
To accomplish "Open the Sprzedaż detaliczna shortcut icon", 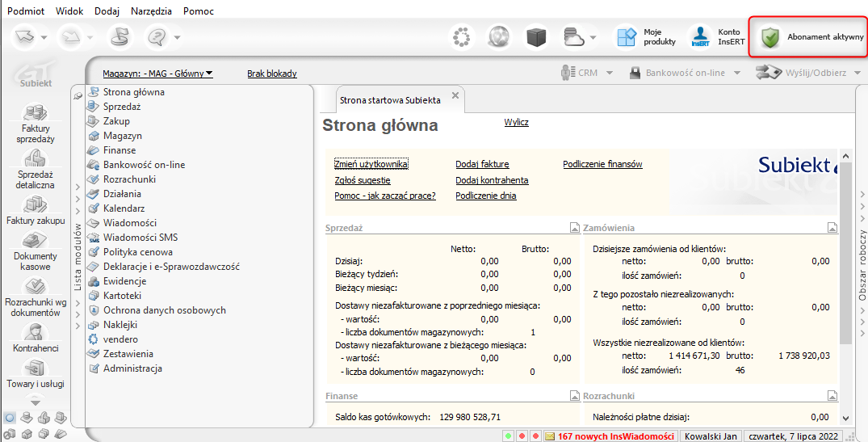I will (x=34, y=159).
